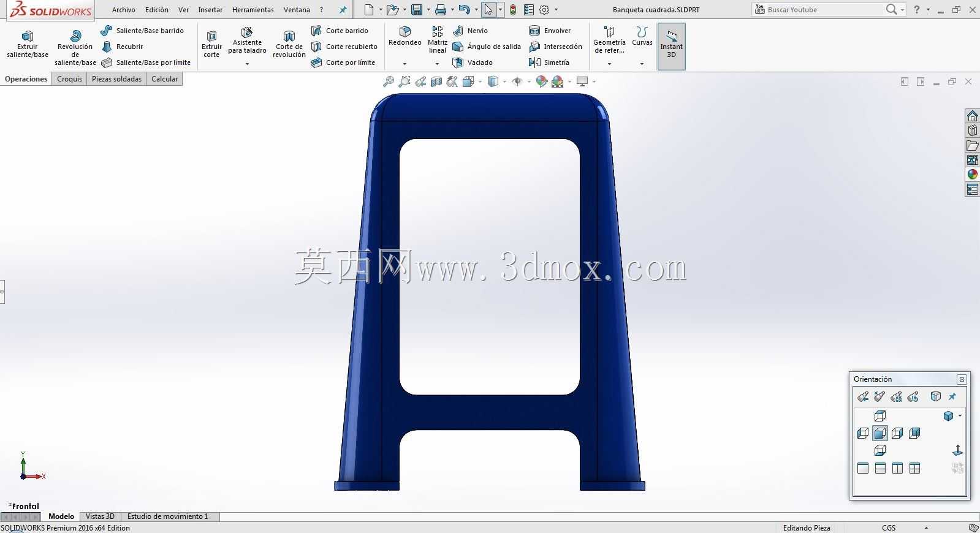Select Right view cube in Orientación
Screen dimensions: 980x533
click(897, 433)
